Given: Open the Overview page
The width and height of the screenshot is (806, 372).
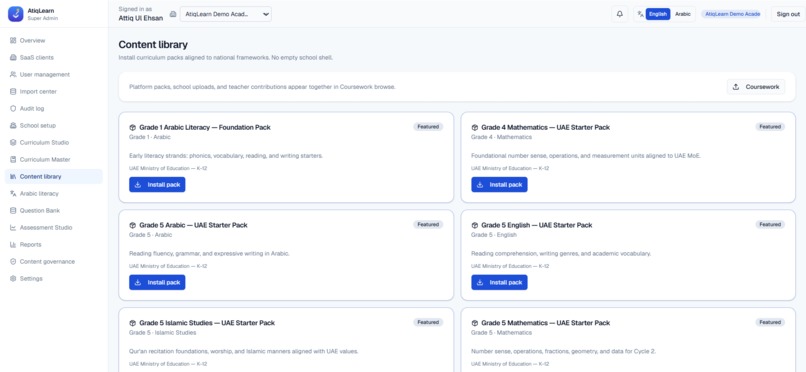Looking at the screenshot, I should (53, 41).
